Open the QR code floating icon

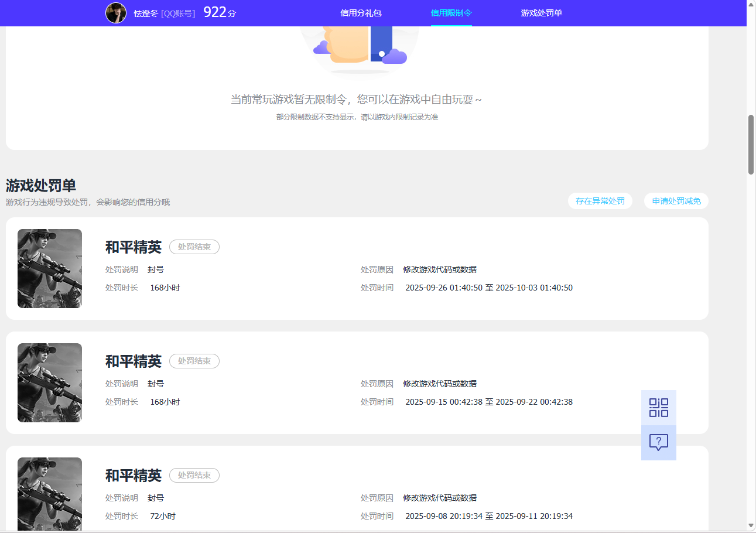(x=659, y=408)
